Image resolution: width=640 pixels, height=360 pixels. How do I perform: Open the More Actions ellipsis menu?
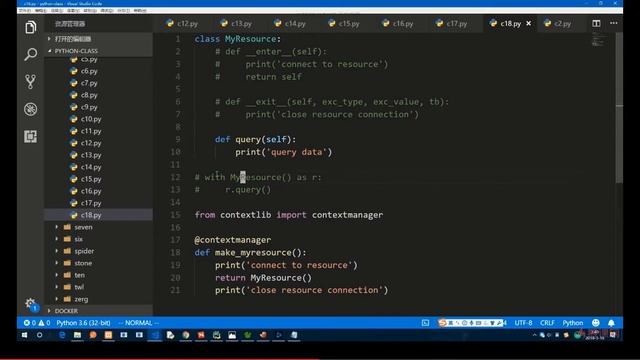(613, 23)
